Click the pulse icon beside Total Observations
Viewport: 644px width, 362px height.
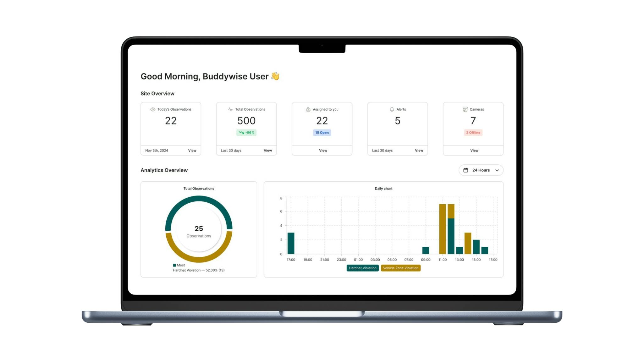click(x=230, y=109)
